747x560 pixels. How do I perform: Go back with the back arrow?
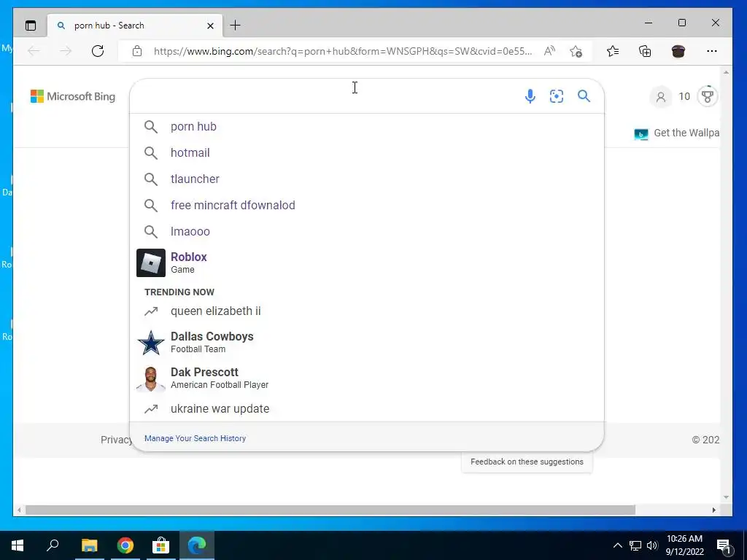34,51
